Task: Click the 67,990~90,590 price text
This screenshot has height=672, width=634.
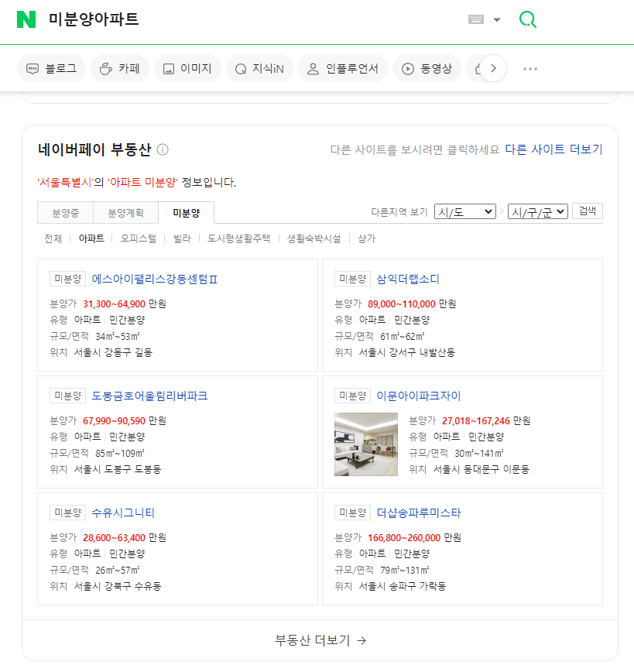Action: [x=114, y=421]
